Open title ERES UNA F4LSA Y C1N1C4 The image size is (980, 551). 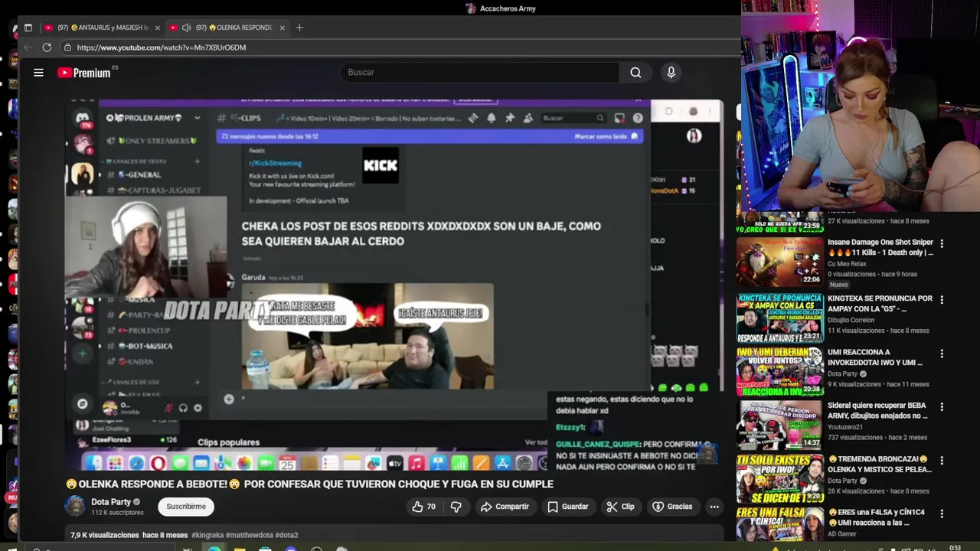pos(877,517)
